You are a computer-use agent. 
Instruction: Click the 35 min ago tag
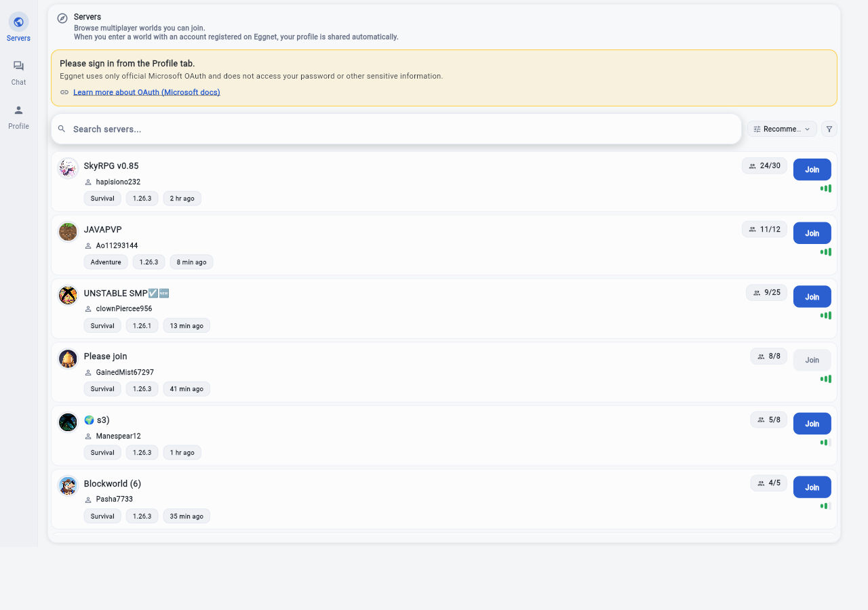[186, 516]
